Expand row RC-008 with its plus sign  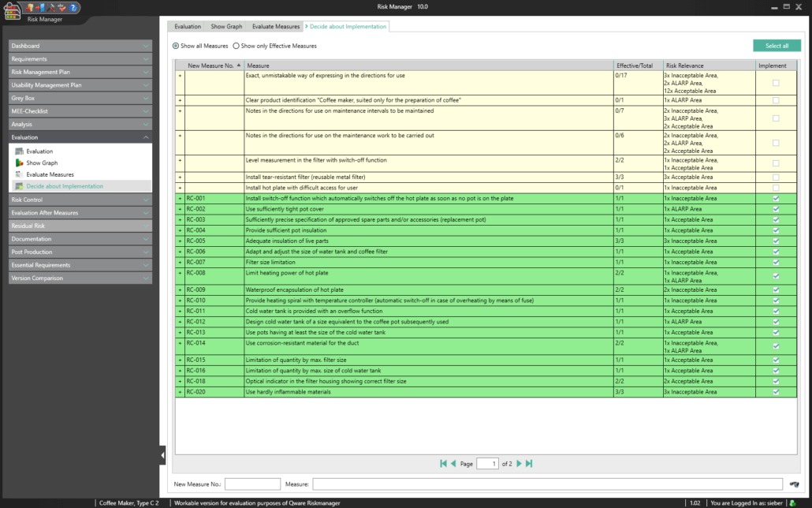[181, 273]
